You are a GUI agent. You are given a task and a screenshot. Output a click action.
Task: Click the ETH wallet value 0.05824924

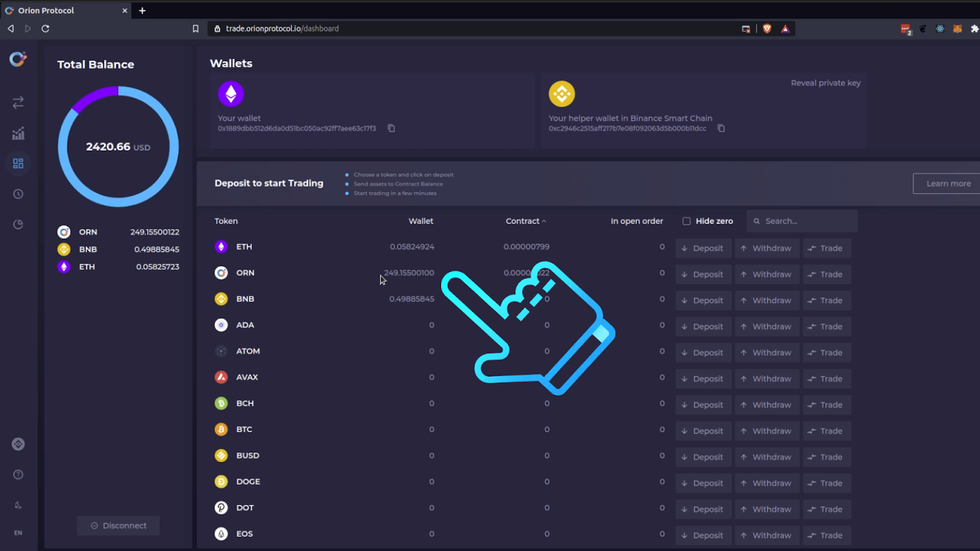[412, 247]
